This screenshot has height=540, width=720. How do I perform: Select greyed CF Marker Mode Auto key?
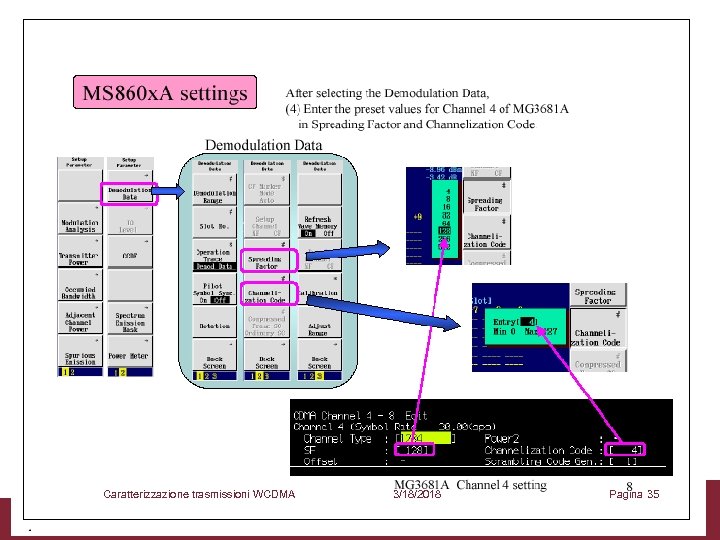coord(267,190)
